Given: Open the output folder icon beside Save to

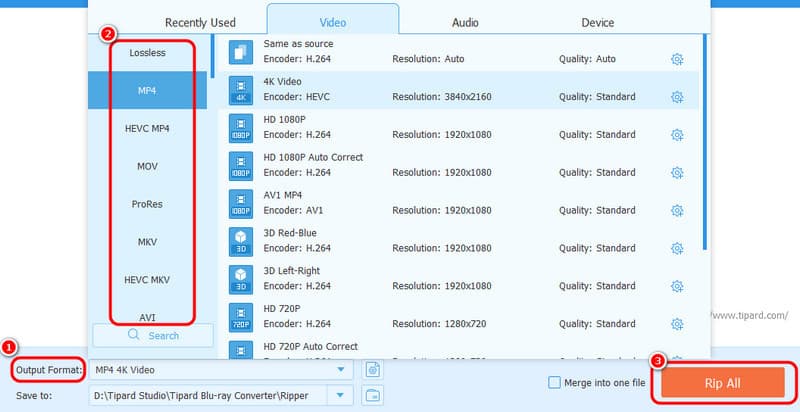Looking at the screenshot, I should click(373, 395).
